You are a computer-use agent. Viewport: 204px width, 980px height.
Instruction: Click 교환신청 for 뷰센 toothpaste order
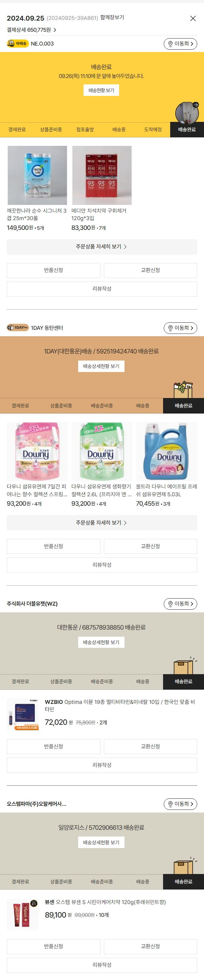[151, 946]
